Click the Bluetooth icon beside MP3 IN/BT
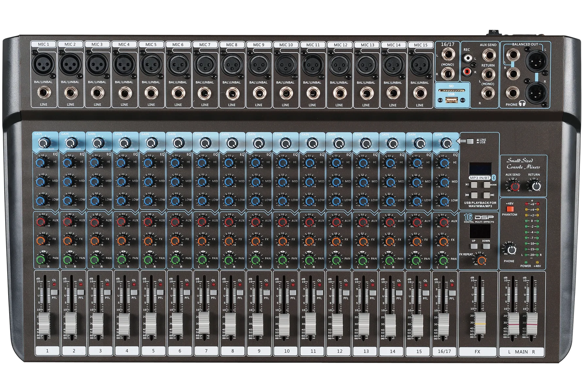The width and height of the screenshot is (588, 391). point(494,178)
